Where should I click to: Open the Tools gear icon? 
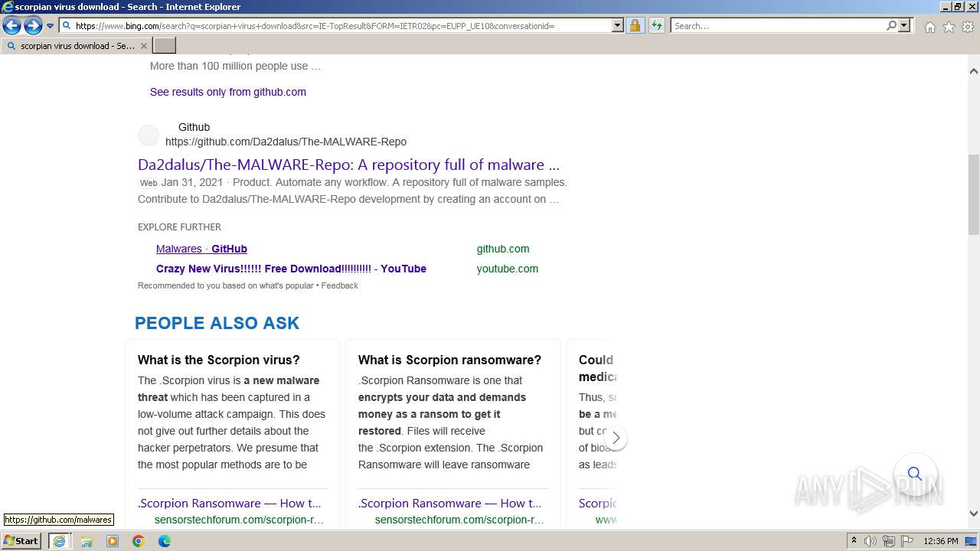[x=968, y=27]
